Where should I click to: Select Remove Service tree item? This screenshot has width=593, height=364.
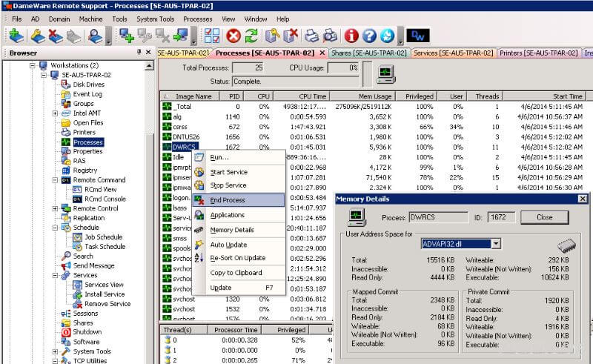(x=107, y=303)
